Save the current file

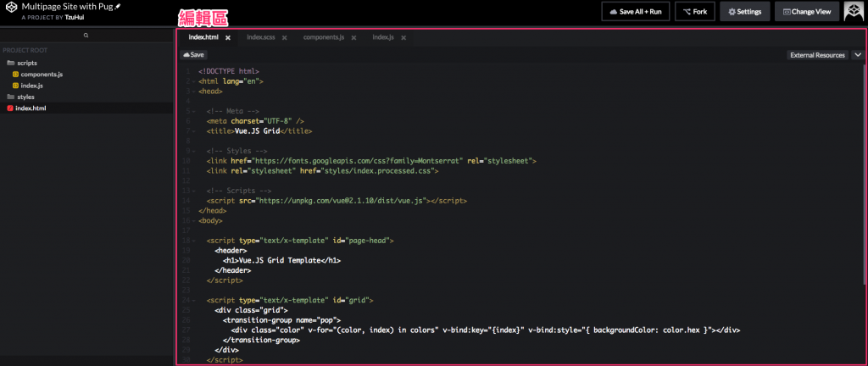193,55
